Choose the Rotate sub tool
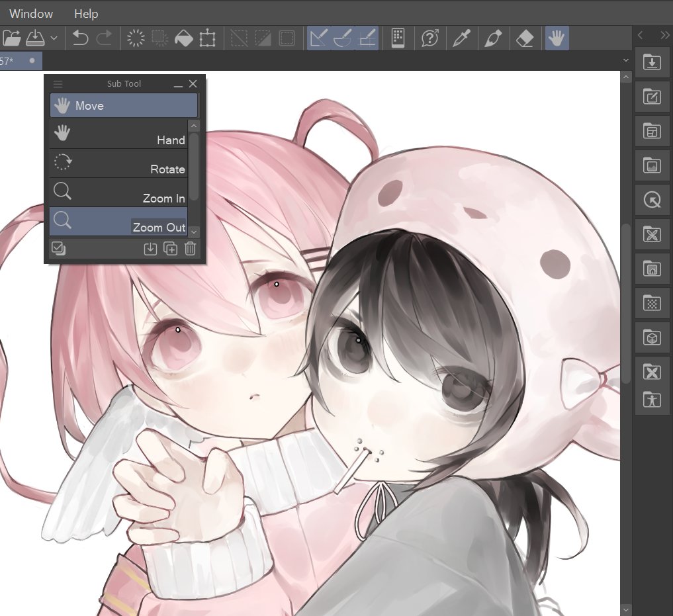Screen dimensions: 673x616 click(118, 163)
